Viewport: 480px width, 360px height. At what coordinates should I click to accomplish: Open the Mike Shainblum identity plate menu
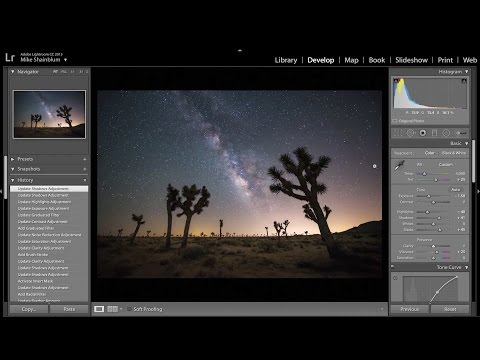(66, 60)
